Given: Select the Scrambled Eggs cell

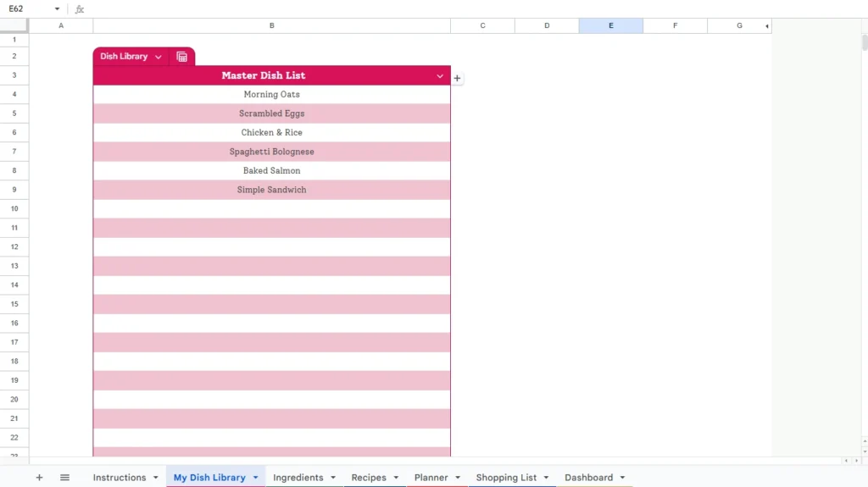Looking at the screenshot, I should 272,113.
